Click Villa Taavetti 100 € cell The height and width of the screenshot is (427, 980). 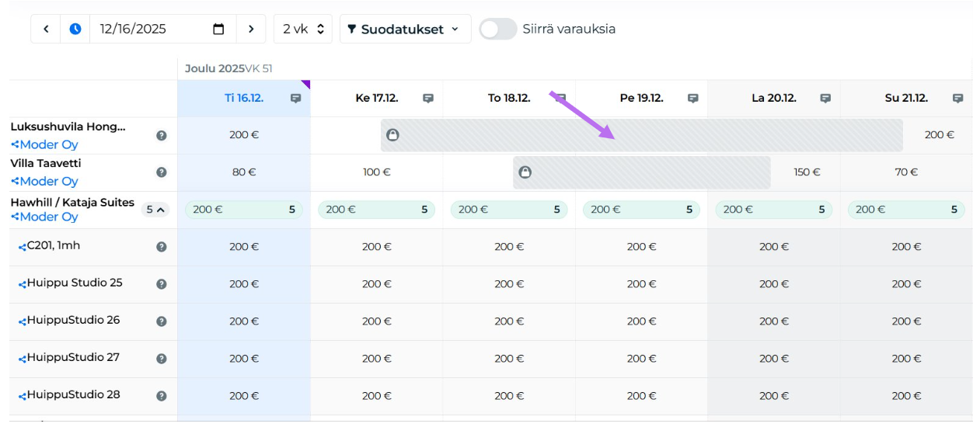point(377,172)
